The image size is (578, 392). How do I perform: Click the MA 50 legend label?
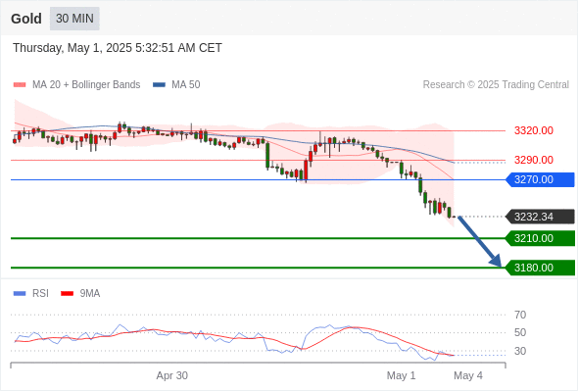pyautogui.click(x=186, y=85)
